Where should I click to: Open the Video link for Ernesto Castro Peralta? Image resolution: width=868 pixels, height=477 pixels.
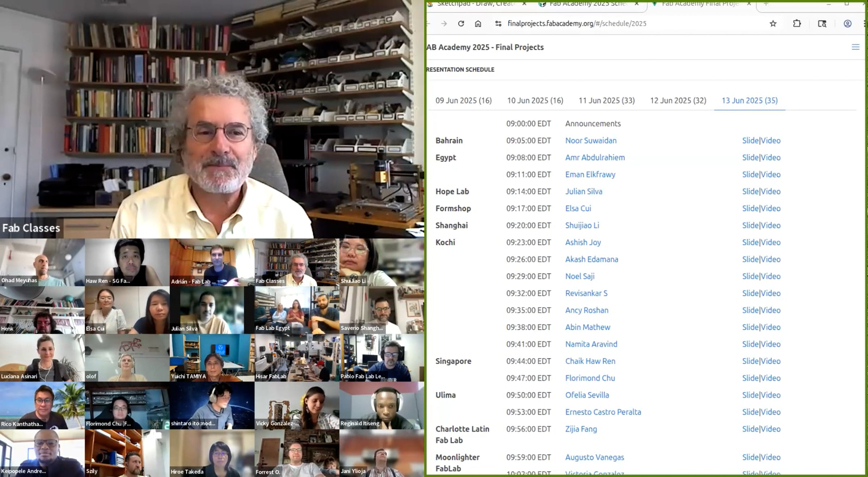[x=770, y=412]
